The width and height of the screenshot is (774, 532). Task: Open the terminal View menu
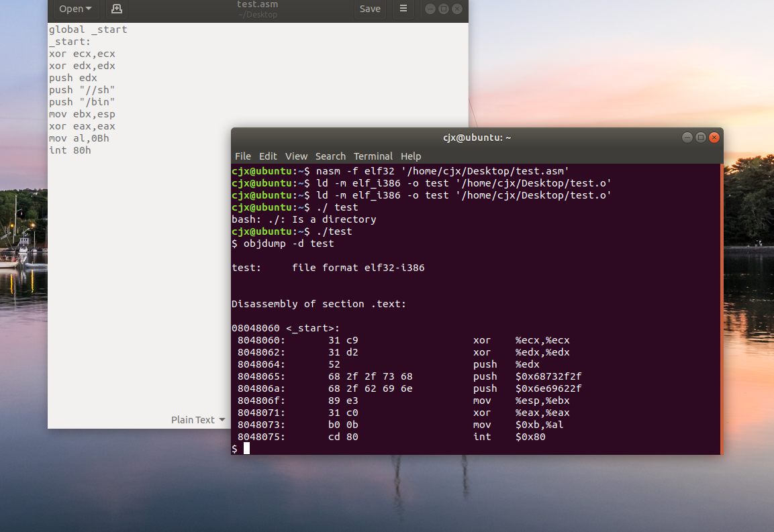click(296, 156)
